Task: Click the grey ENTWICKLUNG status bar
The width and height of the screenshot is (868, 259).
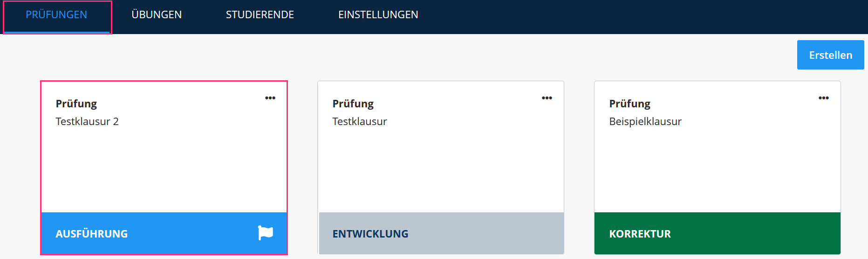Action: coord(441,233)
